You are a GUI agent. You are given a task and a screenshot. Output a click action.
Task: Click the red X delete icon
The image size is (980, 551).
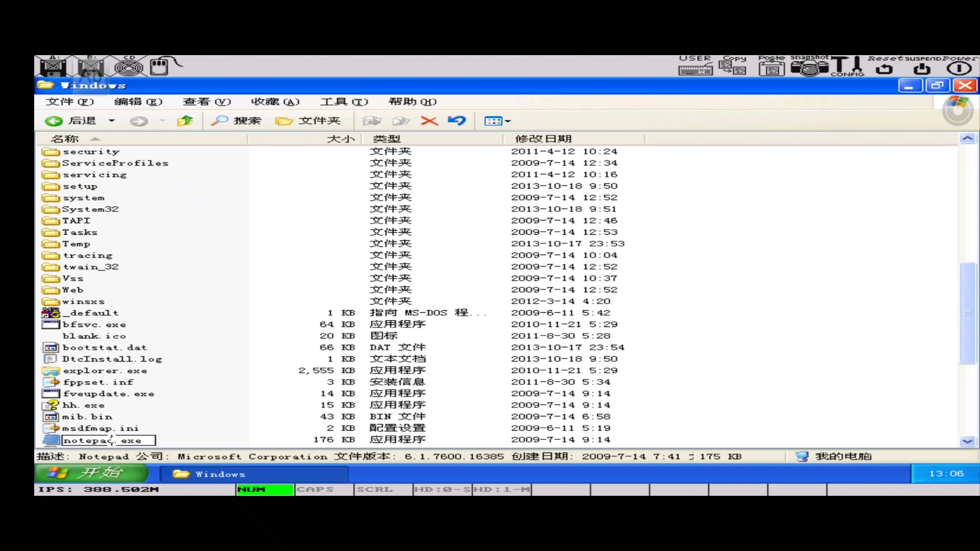click(x=429, y=121)
